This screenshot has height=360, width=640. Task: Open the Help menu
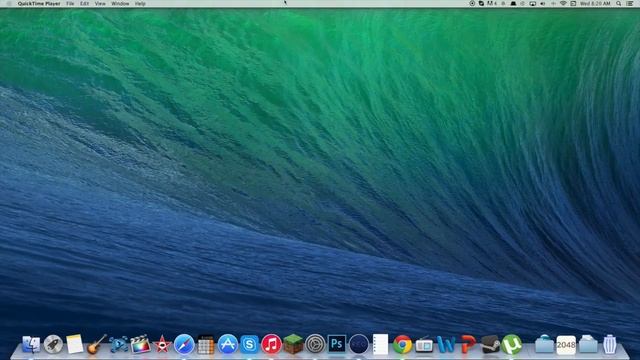point(140,4)
